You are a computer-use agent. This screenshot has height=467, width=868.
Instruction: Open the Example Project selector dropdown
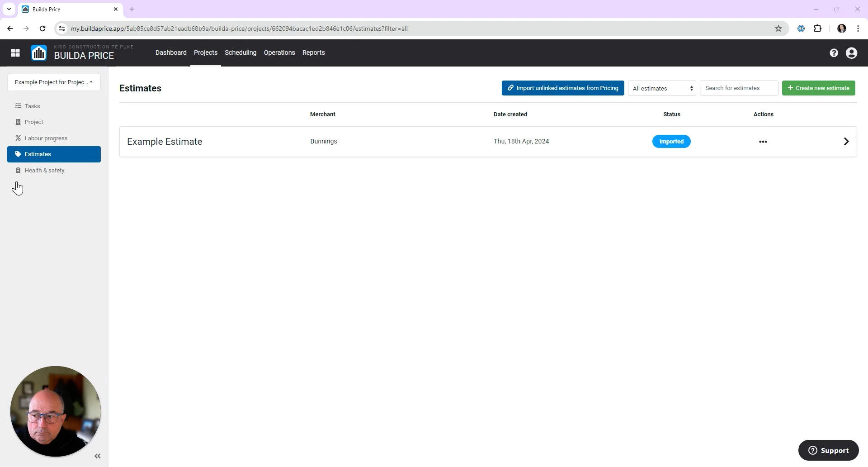pos(53,82)
